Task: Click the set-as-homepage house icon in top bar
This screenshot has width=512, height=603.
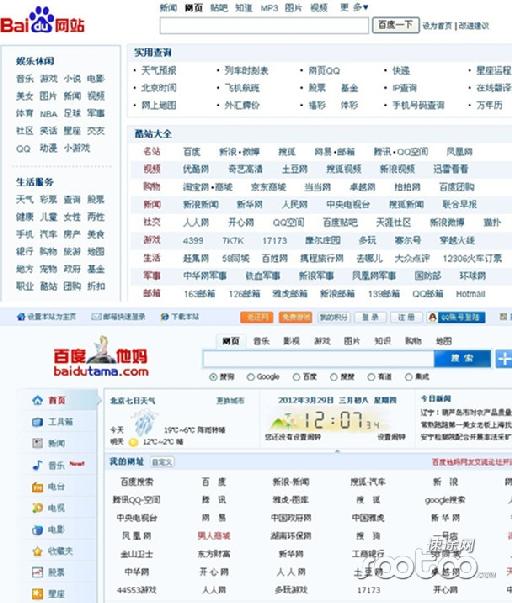Action: pos(21,316)
